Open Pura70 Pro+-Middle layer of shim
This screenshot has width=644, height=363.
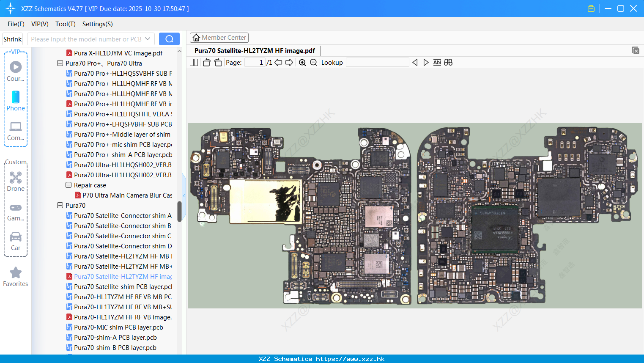coord(118,134)
